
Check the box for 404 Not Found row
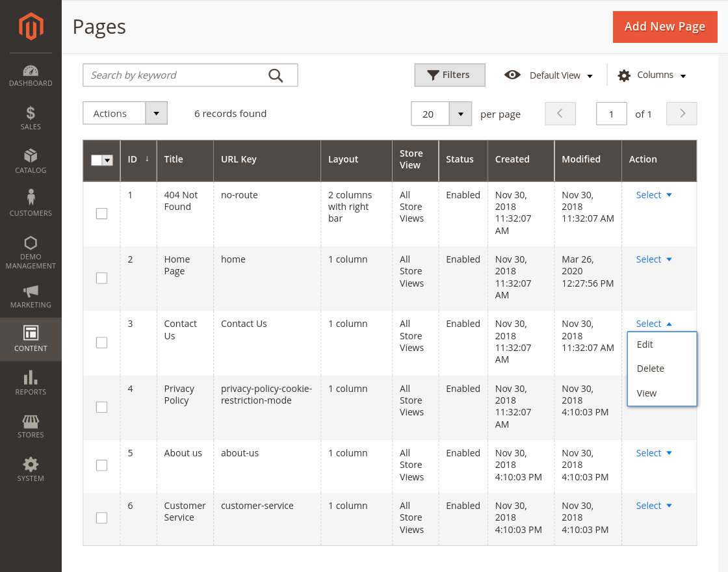(101, 213)
